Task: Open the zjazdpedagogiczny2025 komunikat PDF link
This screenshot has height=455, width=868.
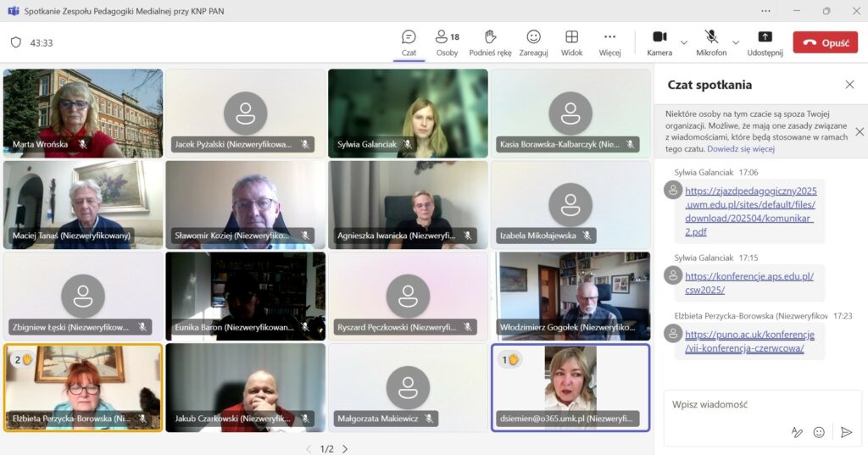Action: click(x=751, y=212)
